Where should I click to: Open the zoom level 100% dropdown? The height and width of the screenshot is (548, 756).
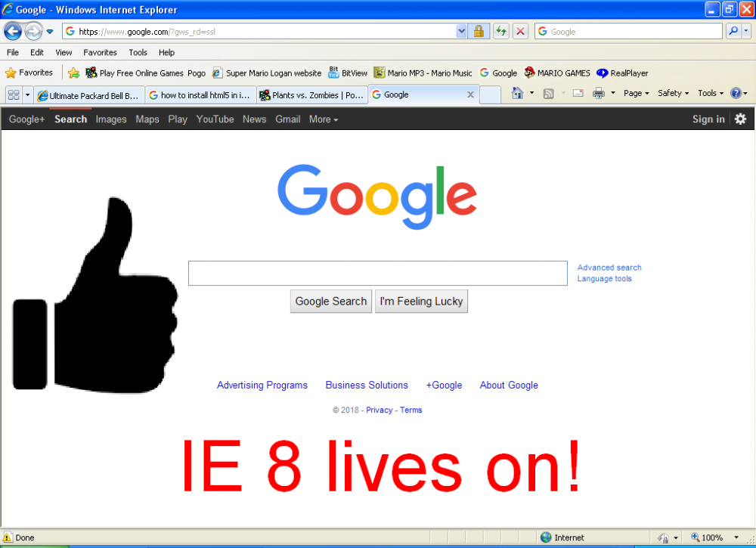pyautogui.click(x=736, y=537)
